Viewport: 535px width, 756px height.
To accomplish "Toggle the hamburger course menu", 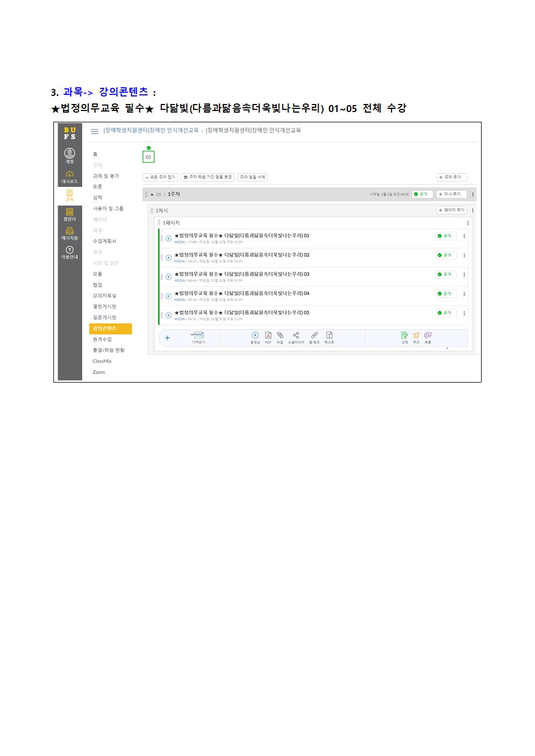I will pyautogui.click(x=95, y=131).
